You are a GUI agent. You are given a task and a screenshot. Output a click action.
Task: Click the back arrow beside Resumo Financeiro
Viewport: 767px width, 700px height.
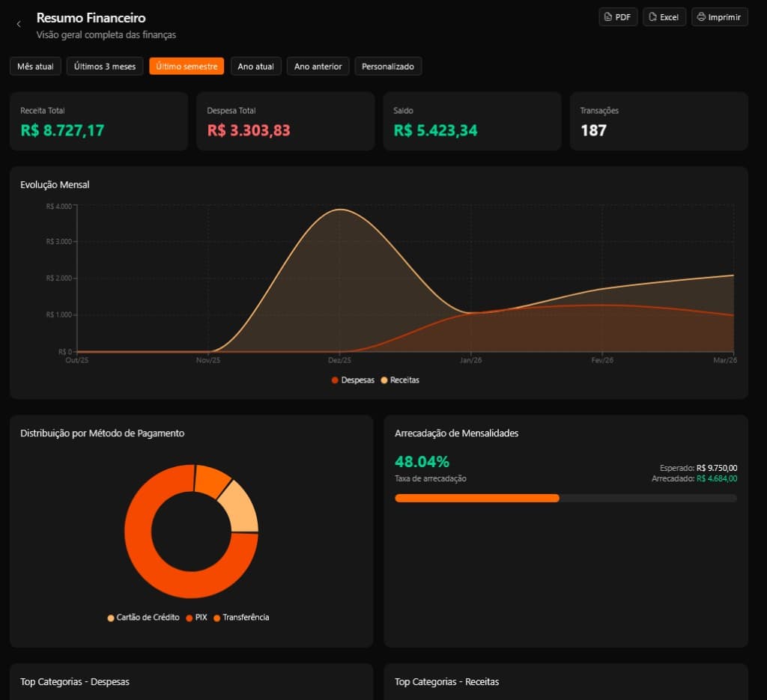(x=19, y=24)
